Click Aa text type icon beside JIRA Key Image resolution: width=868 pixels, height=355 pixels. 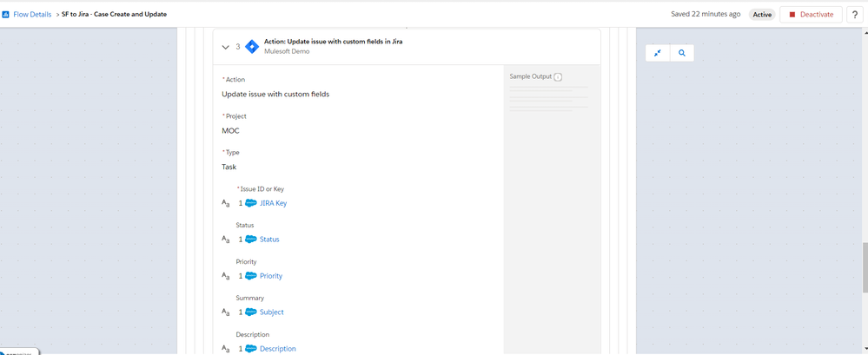click(x=225, y=203)
